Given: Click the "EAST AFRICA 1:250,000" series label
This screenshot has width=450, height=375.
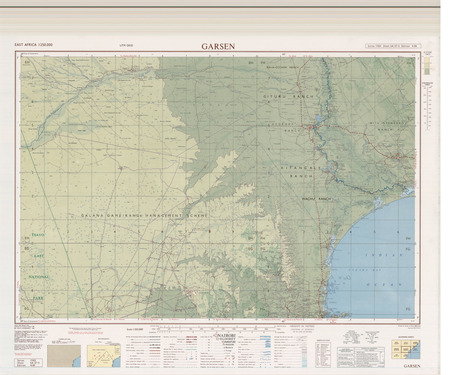Looking at the screenshot, I should 33,45.
